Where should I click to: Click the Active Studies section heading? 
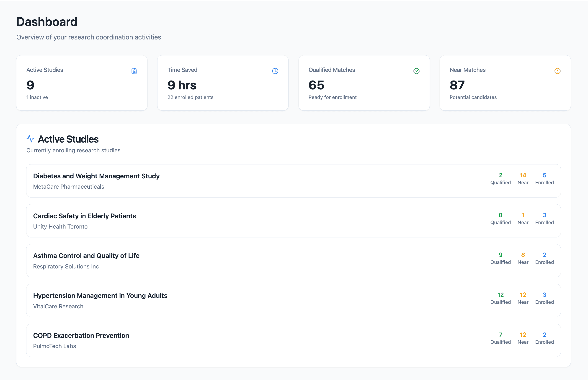click(x=68, y=139)
